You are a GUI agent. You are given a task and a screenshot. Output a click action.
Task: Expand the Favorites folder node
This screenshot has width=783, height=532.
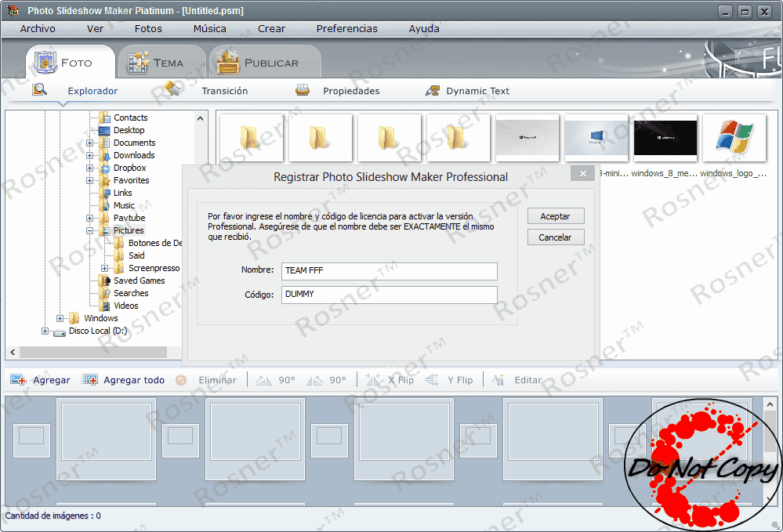pyautogui.click(x=90, y=180)
